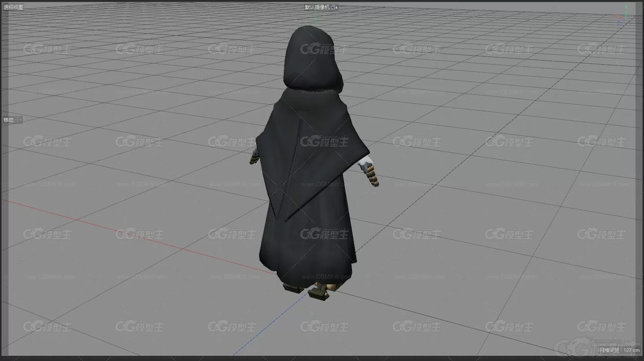Screen dimensions: 644x361
Task: Click the 默认摄像机 camera label
Action: 318,7
